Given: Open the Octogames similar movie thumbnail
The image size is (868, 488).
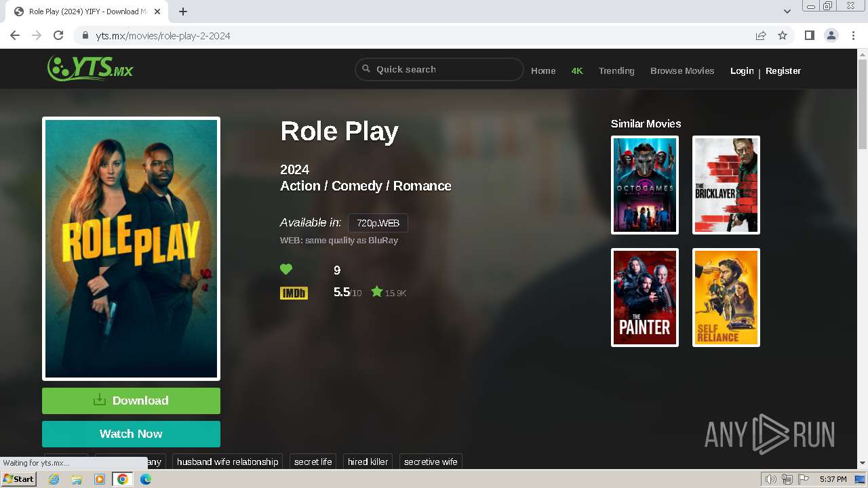Looking at the screenshot, I should 645,185.
